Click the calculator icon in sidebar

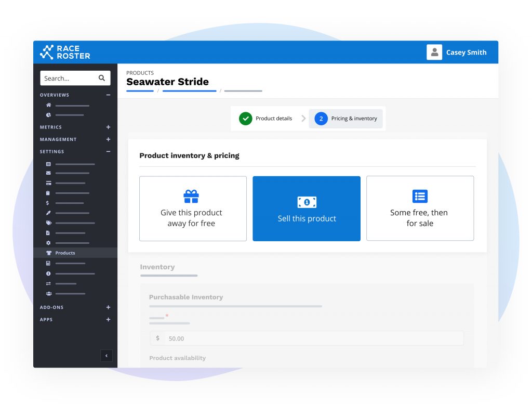coord(49,263)
